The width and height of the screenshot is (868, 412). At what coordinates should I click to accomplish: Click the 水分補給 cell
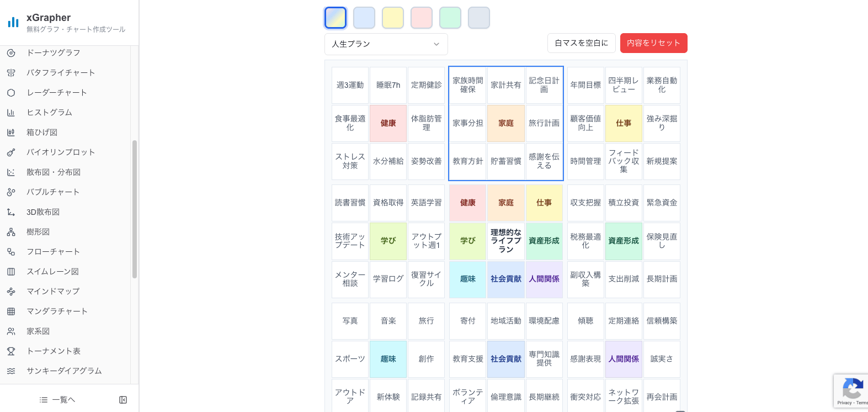pyautogui.click(x=388, y=161)
